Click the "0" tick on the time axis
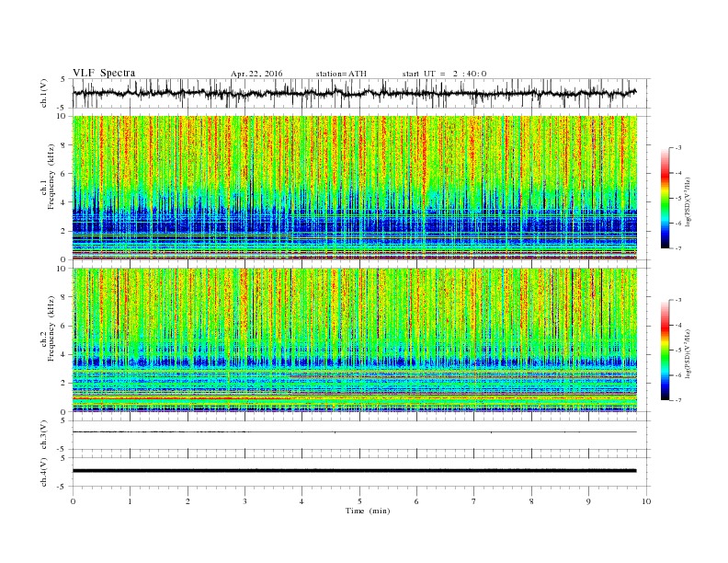Screen dimensions: 728x563 (73, 501)
